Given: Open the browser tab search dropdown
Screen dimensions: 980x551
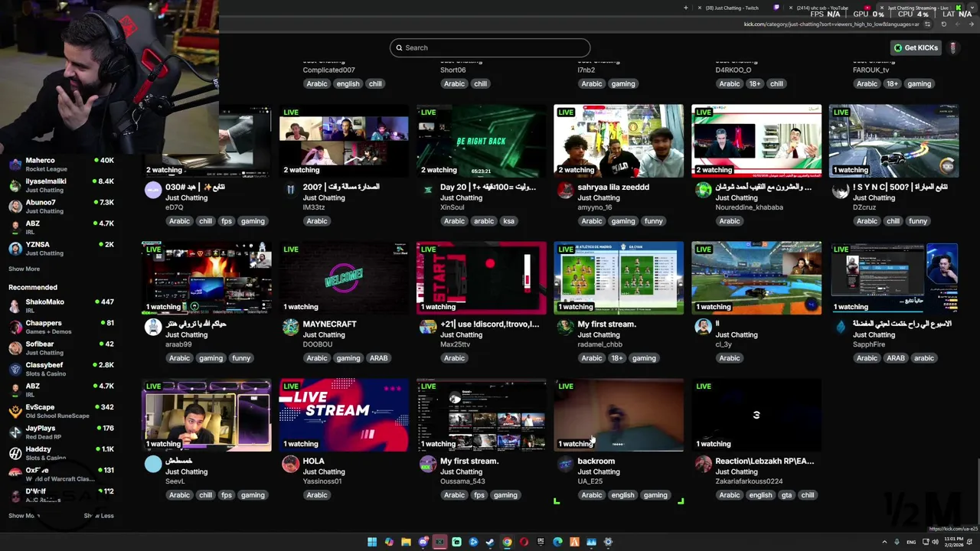Looking at the screenshot, I should (x=972, y=8).
